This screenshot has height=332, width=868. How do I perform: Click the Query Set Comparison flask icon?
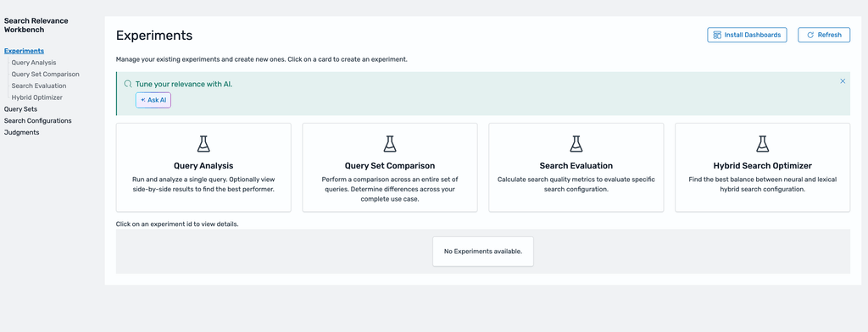(390, 144)
